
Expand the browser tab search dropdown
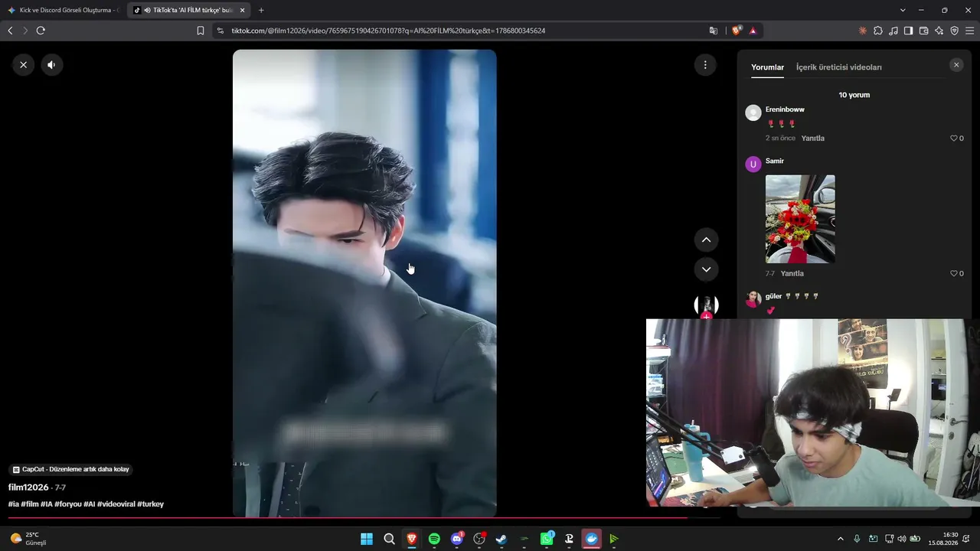(x=903, y=10)
